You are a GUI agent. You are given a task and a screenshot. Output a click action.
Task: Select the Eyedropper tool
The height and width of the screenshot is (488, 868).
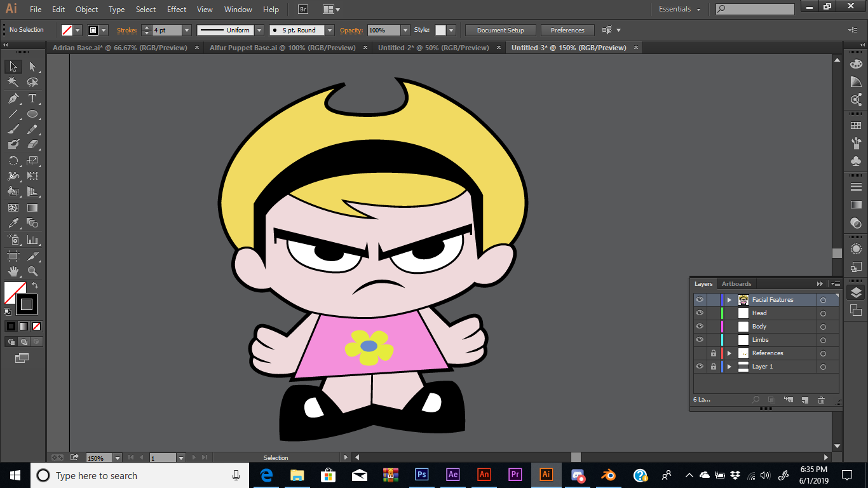click(13, 223)
